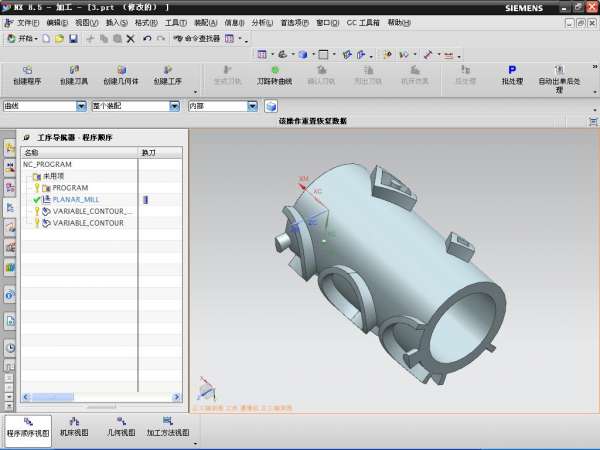Expand the create toolbar options arrow below 创建工序

196,92
